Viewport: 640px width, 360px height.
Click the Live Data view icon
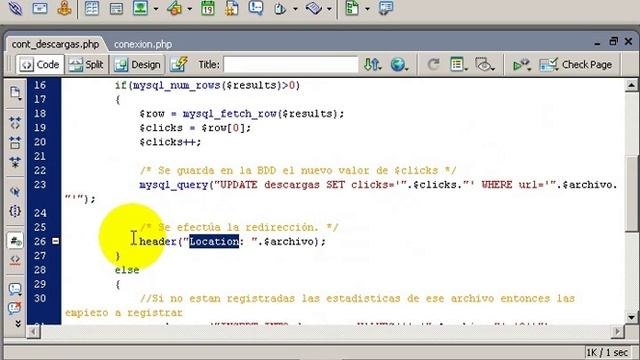179,64
